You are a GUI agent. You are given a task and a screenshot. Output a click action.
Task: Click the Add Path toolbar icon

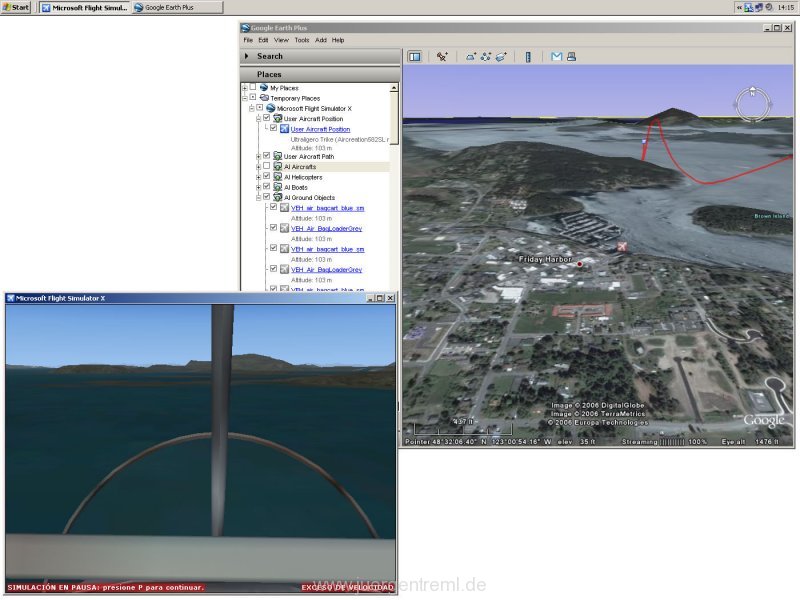(x=486, y=57)
